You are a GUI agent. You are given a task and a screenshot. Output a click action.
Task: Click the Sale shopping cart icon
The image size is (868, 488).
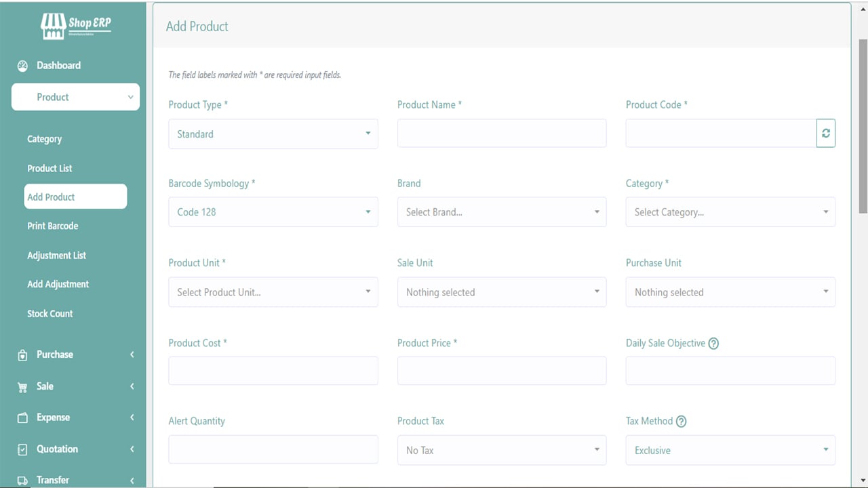click(x=22, y=387)
